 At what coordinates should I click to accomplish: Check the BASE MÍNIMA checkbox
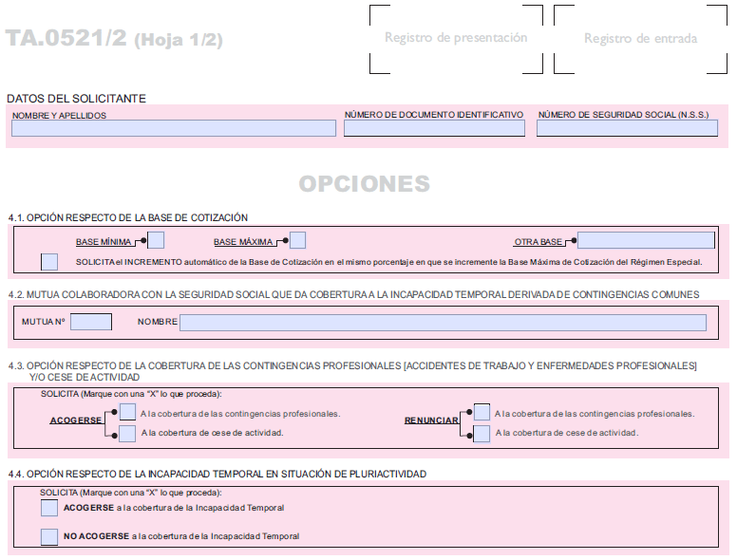[x=157, y=241]
